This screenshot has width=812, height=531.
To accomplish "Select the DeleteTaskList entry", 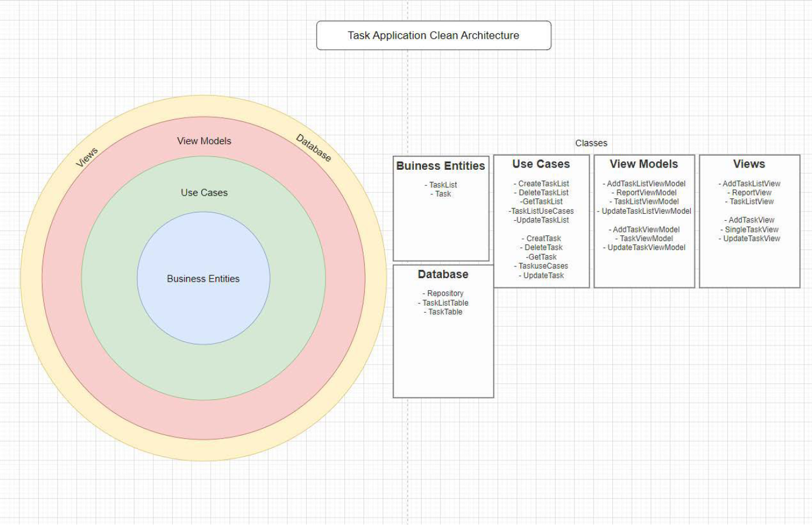I will pyautogui.click(x=542, y=193).
